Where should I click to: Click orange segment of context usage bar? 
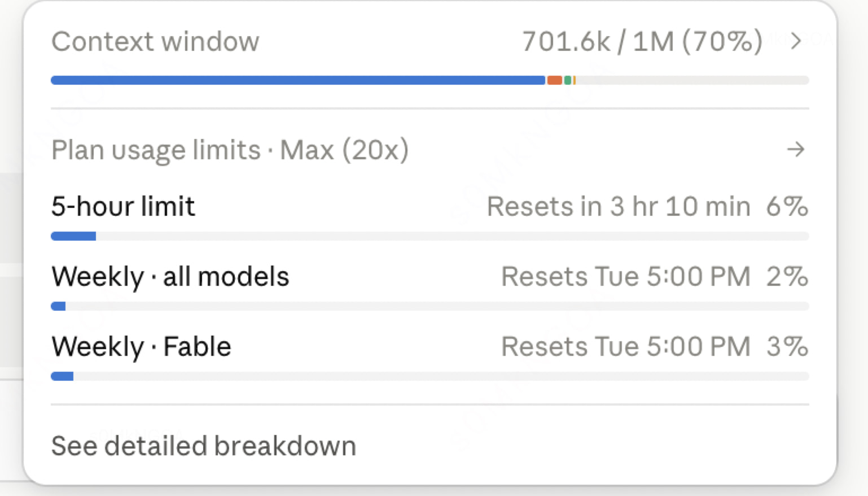[x=555, y=80]
